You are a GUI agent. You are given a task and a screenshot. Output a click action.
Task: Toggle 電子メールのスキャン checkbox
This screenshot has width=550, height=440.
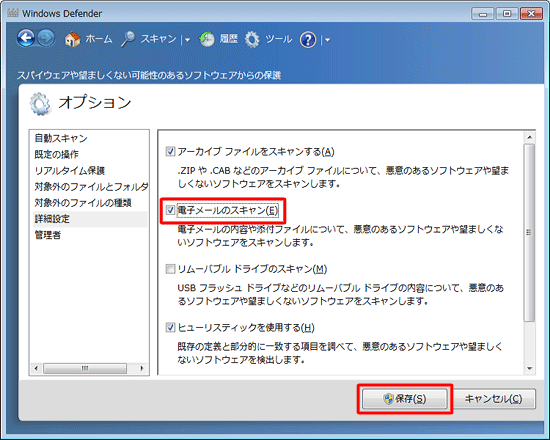point(170,210)
